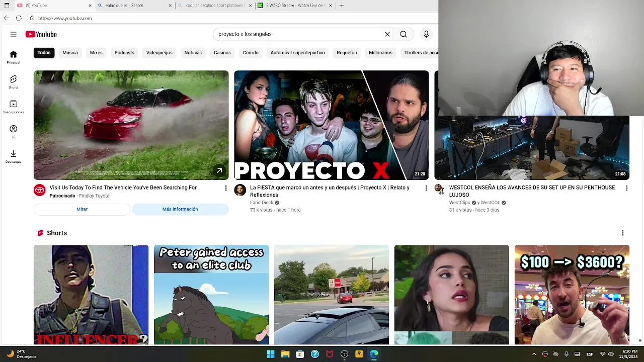Open options menu for Proyecto X video

426,188
